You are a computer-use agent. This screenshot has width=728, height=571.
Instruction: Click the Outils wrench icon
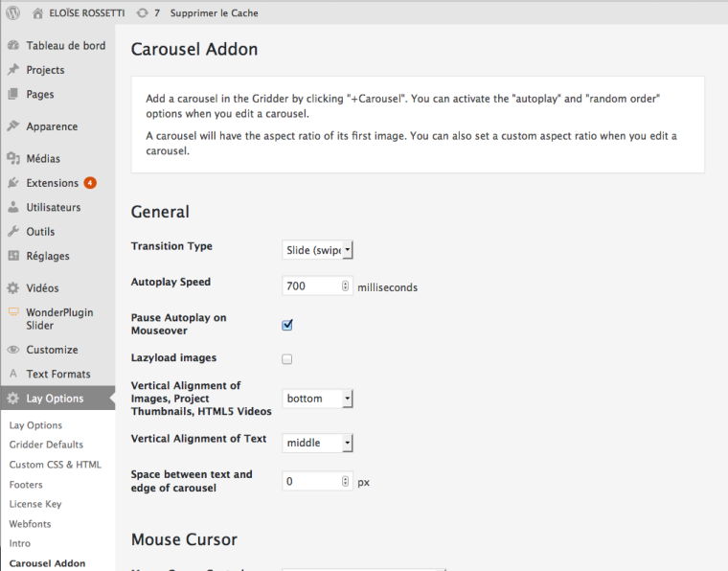coord(13,232)
